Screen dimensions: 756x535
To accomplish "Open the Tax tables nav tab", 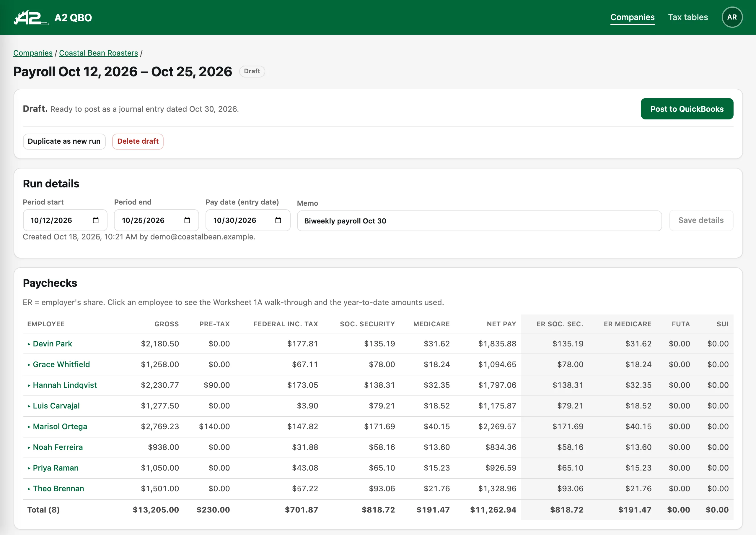I will (688, 17).
